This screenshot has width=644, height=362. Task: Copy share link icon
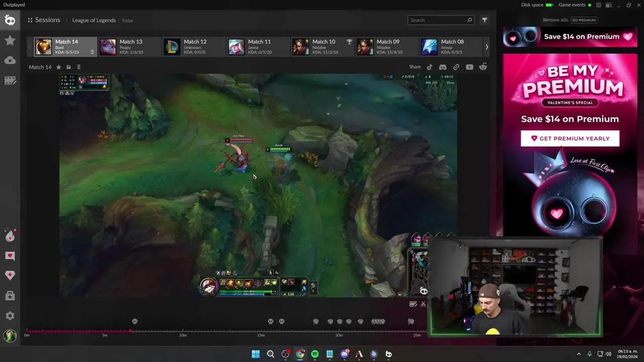click(x=456, y=67)
